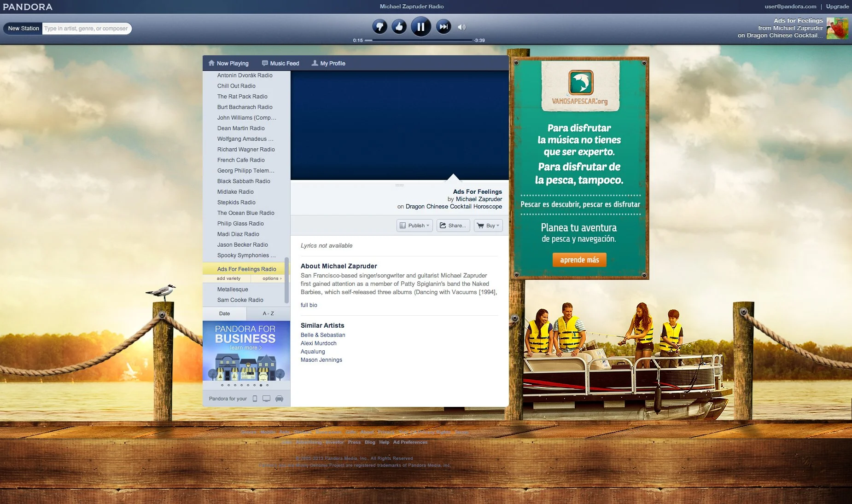Open similar artist Aqualung

[x=313, y=352]
